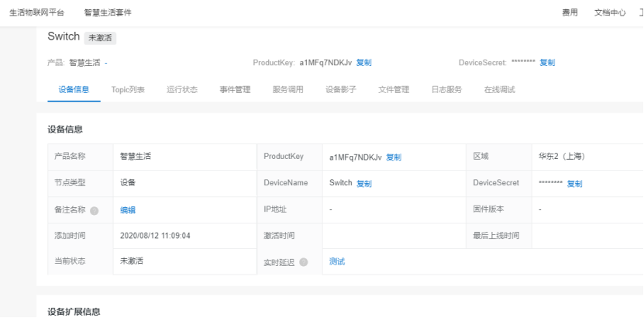This screenshot has height=318, width=644.
Task: Click the product link dash after 智慧生活
Action: [x=106, y=63]
